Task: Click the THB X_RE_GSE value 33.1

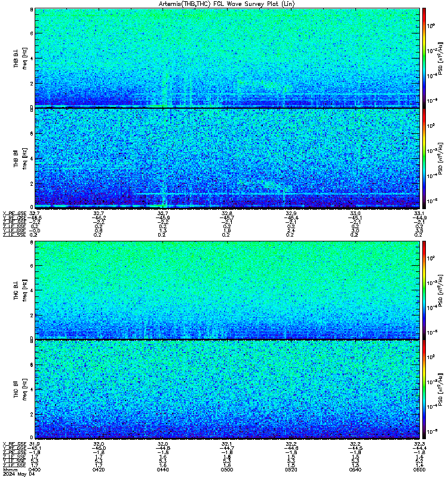Action: tap(419, 213)
